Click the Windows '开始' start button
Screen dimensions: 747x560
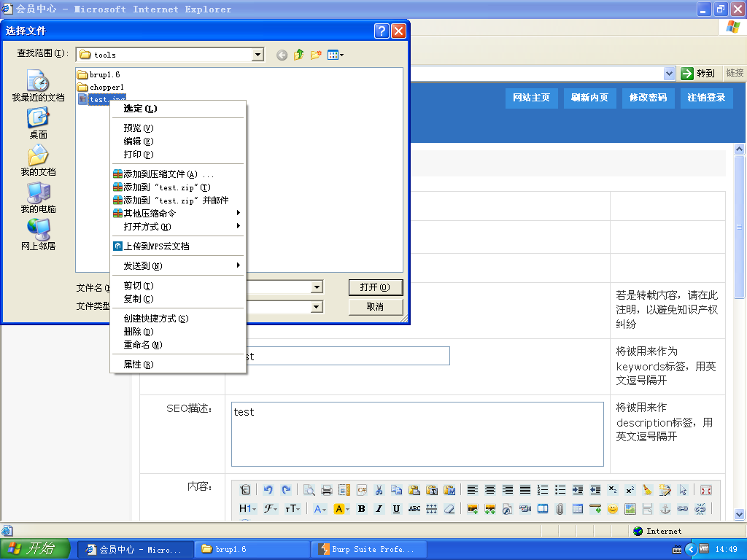(35, 548)
